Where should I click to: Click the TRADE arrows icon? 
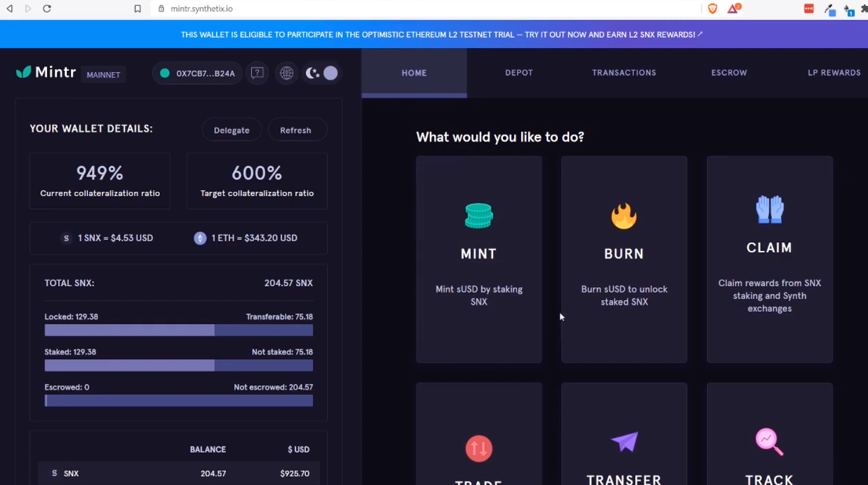click(x=479, y=448)
